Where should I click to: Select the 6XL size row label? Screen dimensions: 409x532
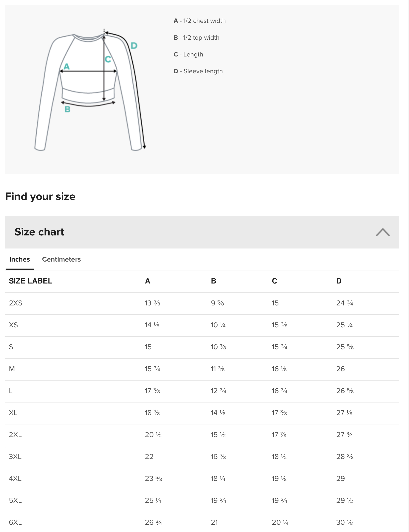15,522
